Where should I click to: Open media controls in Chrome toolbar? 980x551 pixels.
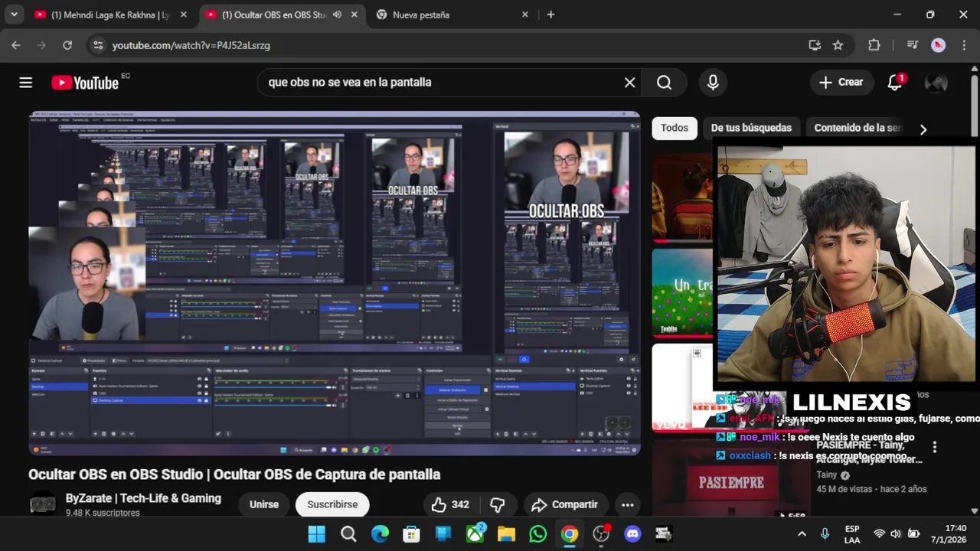[912, 45]
